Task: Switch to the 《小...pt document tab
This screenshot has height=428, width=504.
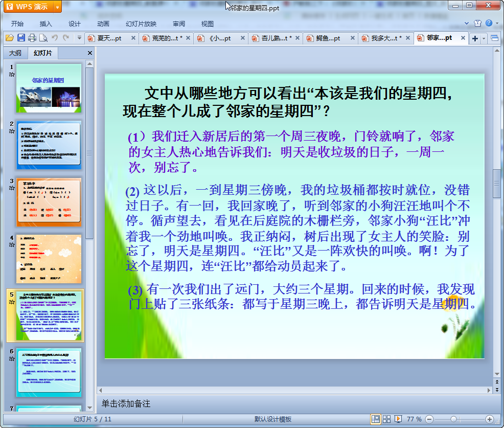Action: coord(220,38)
